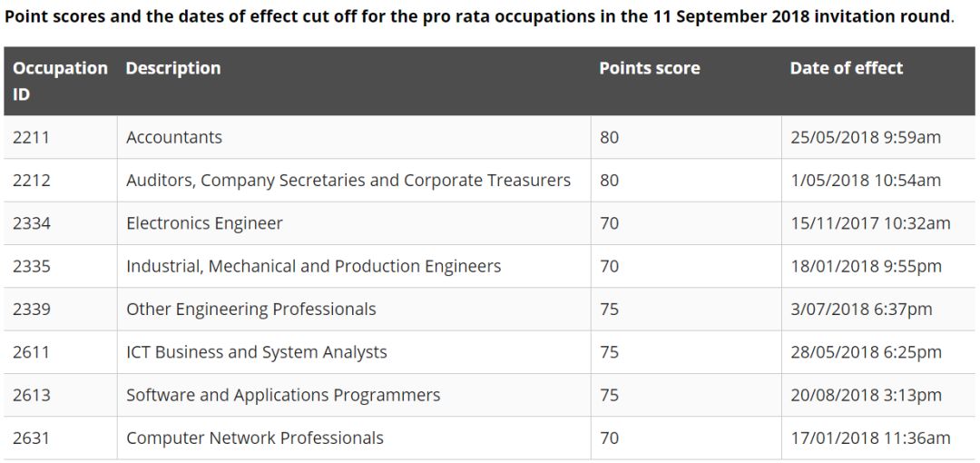Viewport: 980px width, 463px height.
Task: Click date 20/08/2018 3:13pm
Action: point(866,395)
